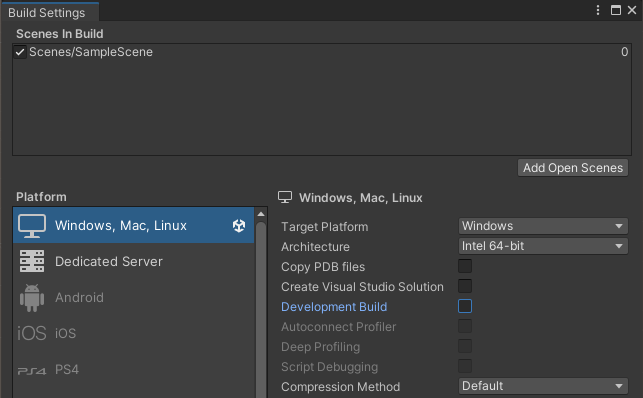Click the Dedicated Server rack icon
643x398 pixels.
tap(32, 262)
